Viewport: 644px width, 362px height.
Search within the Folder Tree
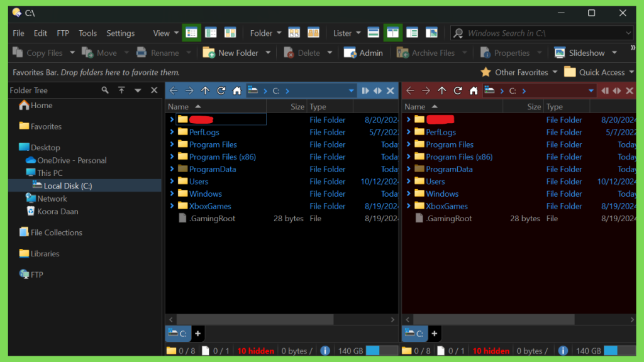pos(105,90)
